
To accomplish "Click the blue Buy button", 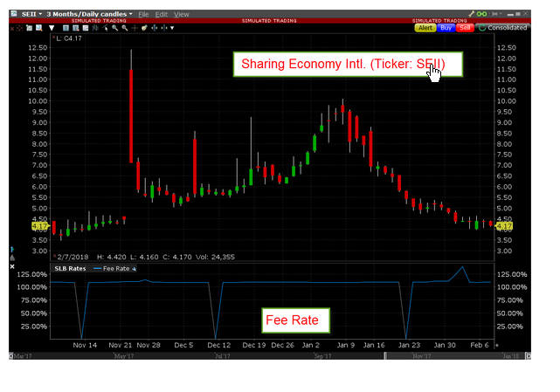I will pyautogui.click(x=446, y=28).
